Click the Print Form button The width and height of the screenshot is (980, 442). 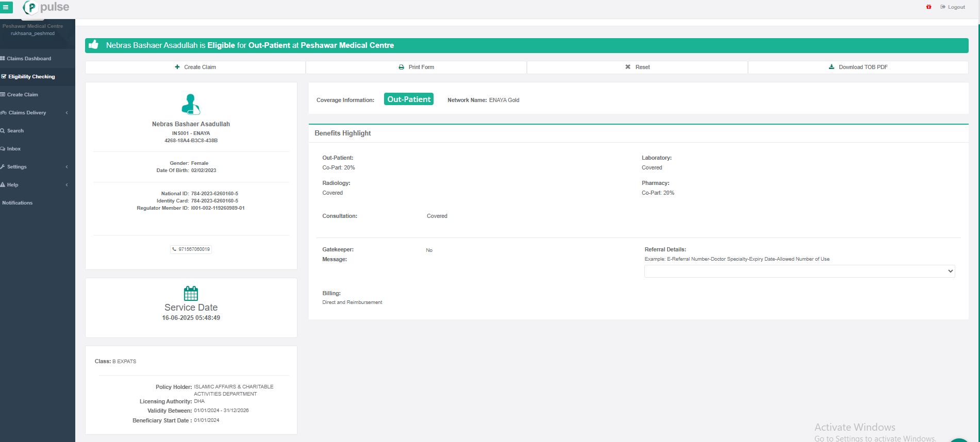click(416, 67)
